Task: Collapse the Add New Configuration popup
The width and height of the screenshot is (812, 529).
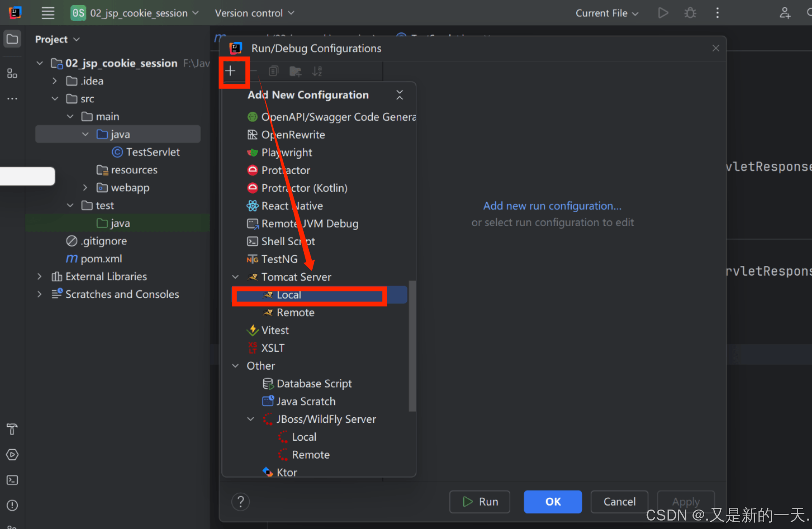Action: click(x=399, y=95)
